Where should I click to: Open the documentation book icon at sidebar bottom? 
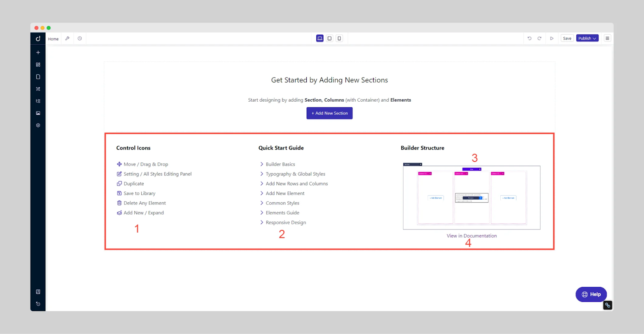38,292
